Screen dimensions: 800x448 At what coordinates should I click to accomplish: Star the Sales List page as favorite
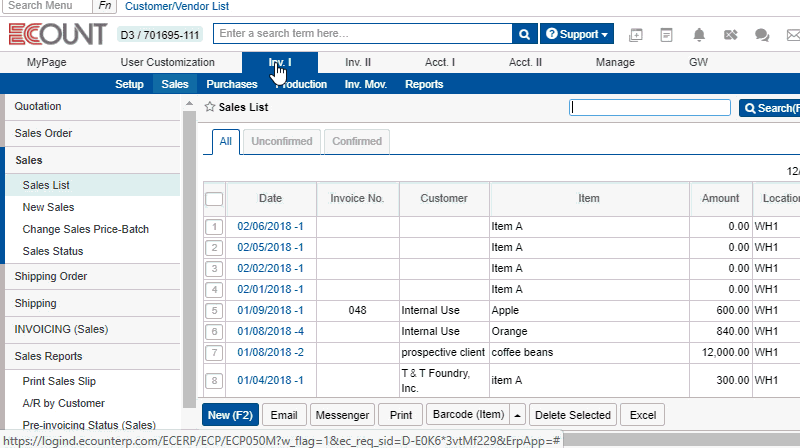point(210,106)
